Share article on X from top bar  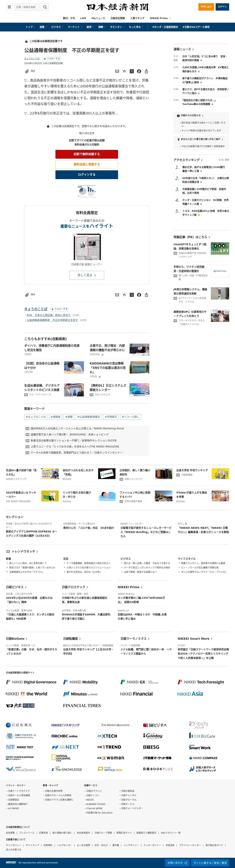(132, 71)
